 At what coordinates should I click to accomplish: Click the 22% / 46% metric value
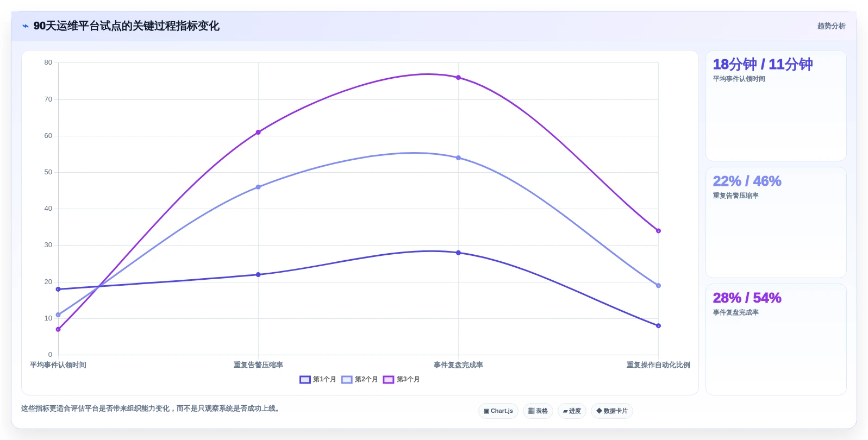click(x=747, y=181)
